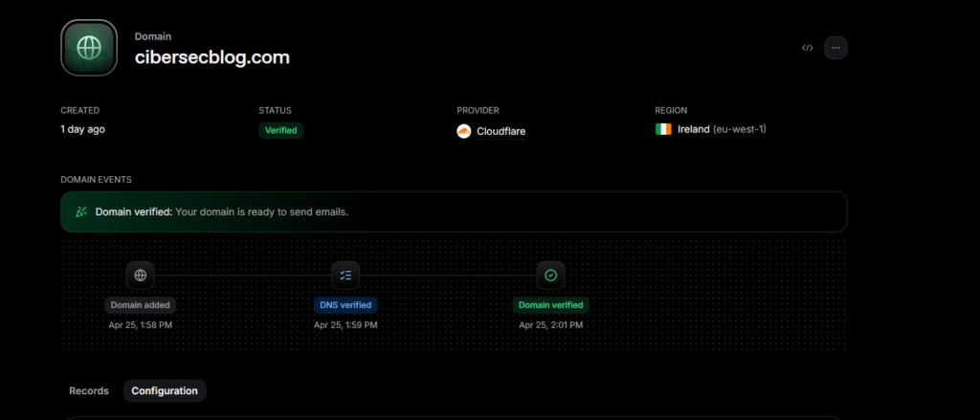Click the Ireland flag icon

coord(663,129)
